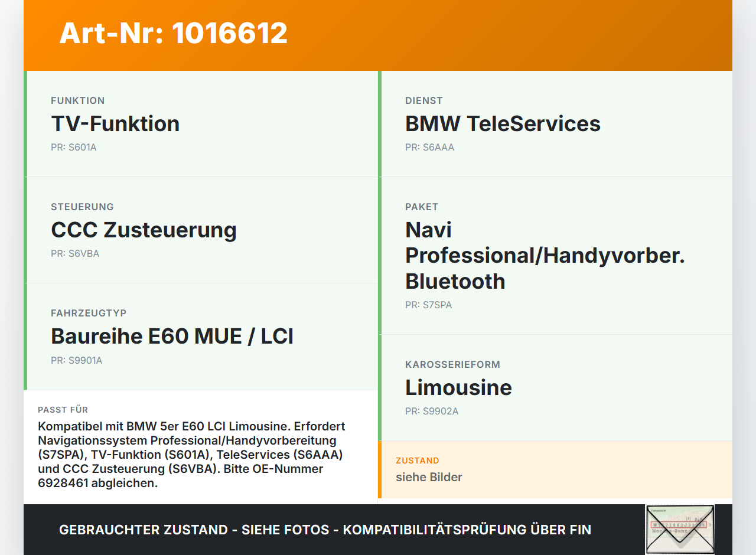The width and height of the screenshot is (756, 555).
Task: Click the Art-Nr: 1016612 heading
Action: [x=173, y=34]
